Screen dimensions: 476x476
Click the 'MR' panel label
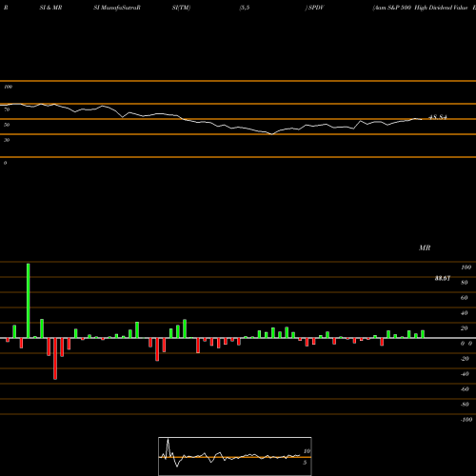click(x=425, y=248)
